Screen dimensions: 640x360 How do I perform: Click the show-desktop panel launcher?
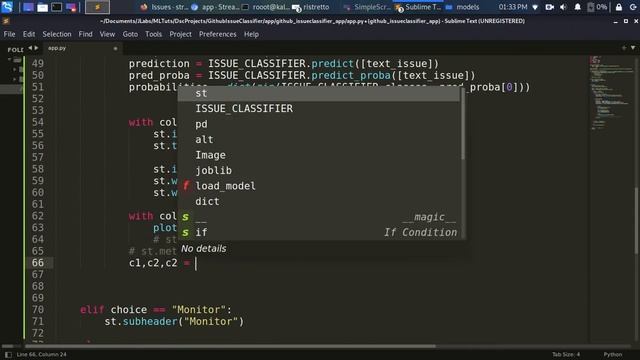click(x=28, y=7)
